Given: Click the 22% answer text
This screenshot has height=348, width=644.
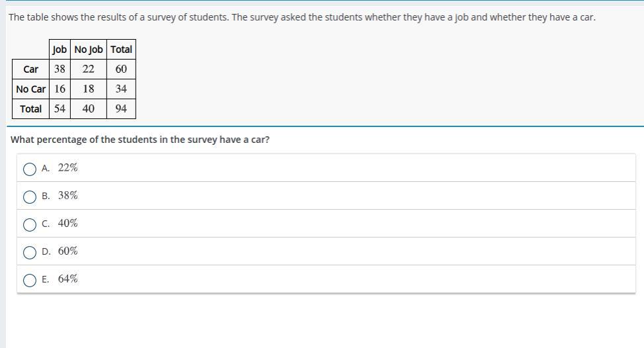Looking at the screenshot, I should coord(67,168).
